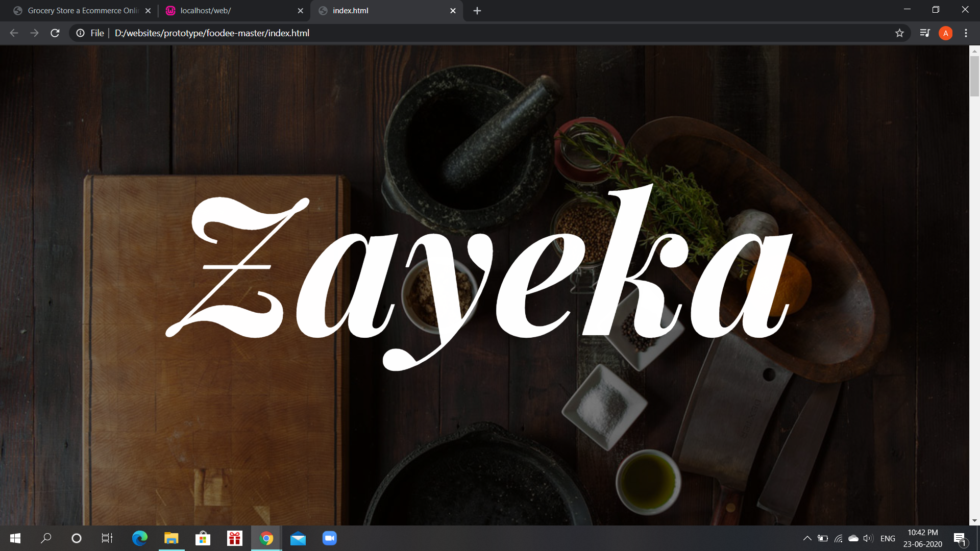Mute system volume via the speaker icon
Screen dimensions: 980x551
[868, 538]
